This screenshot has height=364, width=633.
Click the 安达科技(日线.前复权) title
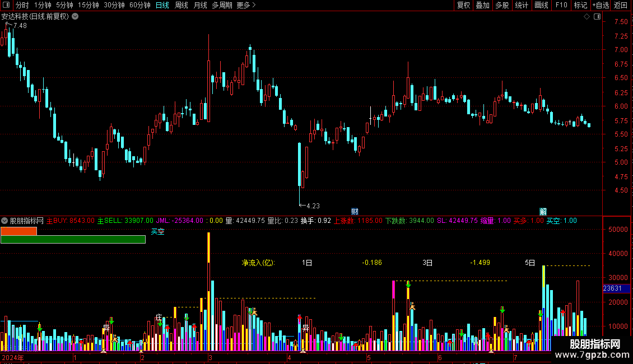pyautogui.click(x=35, y=17)
